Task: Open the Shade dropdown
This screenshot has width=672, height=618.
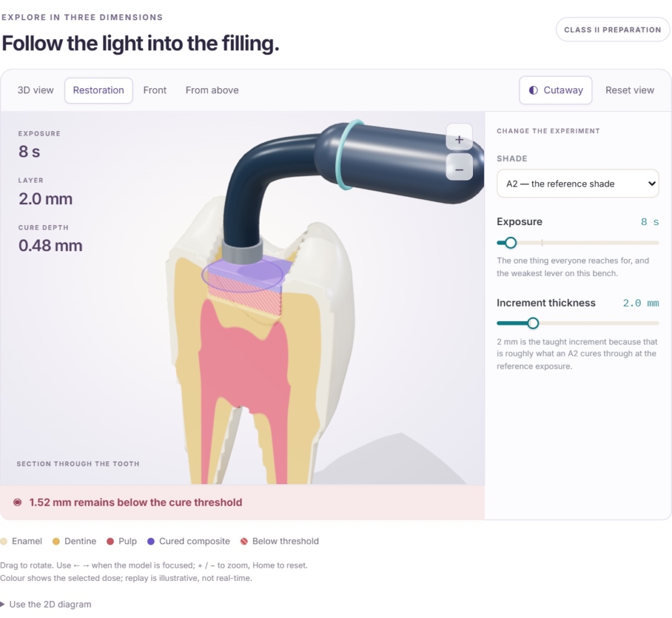Action: pos(577,184)
